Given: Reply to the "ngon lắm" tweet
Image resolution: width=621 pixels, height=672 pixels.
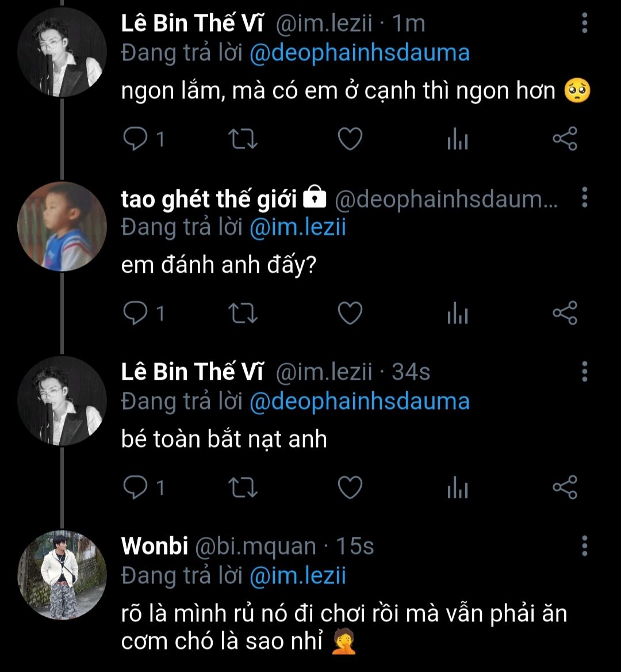Looking at the screenshot, I should coord(137,140).
